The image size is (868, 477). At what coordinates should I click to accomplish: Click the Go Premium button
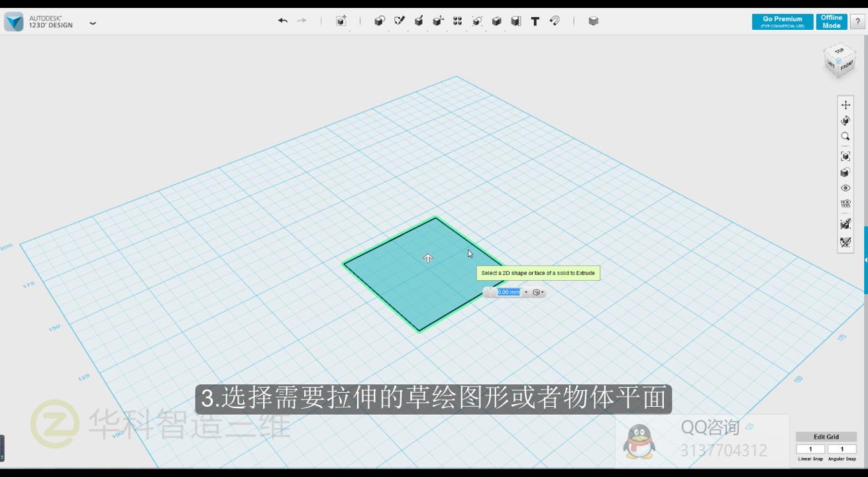coord(782,22)
